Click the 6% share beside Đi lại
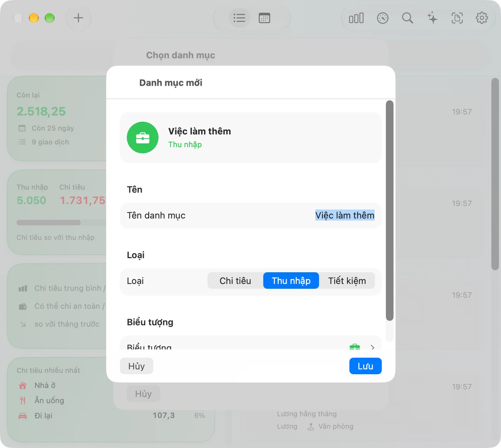Viewport: 501px width, 448px height. click(200, 415)
